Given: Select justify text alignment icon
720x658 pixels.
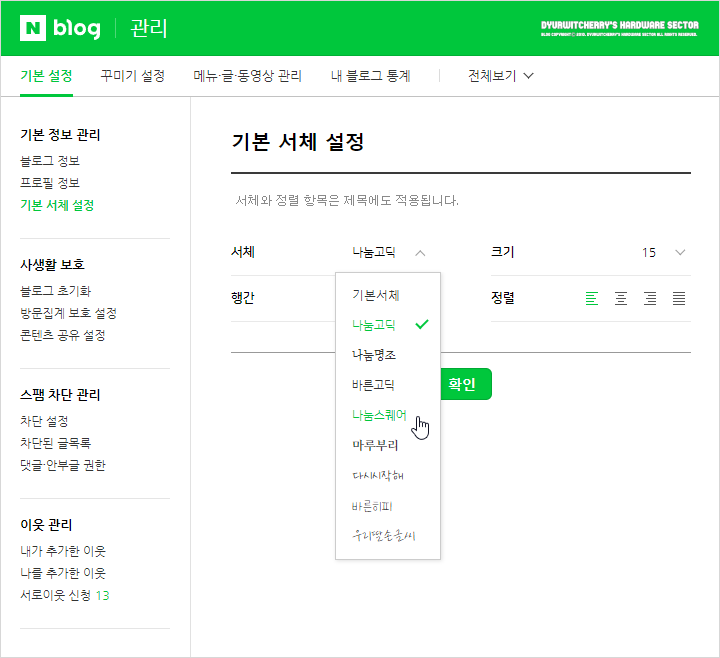Looking at the screenshot, I should (x=679, y=298).
